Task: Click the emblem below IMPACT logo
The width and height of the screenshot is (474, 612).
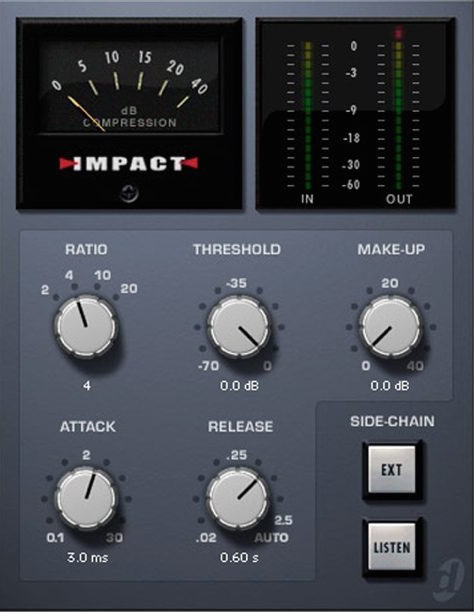Action: tap(129, 194)
